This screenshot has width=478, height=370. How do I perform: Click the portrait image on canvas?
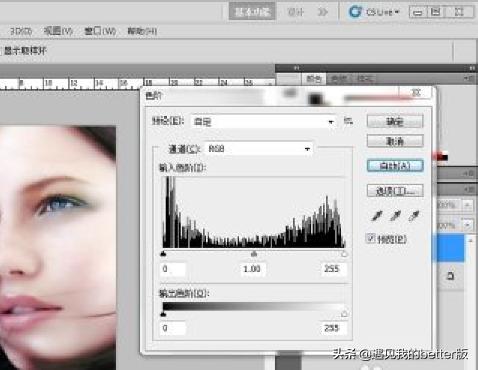pyautogui.click(x=58, y=247)
